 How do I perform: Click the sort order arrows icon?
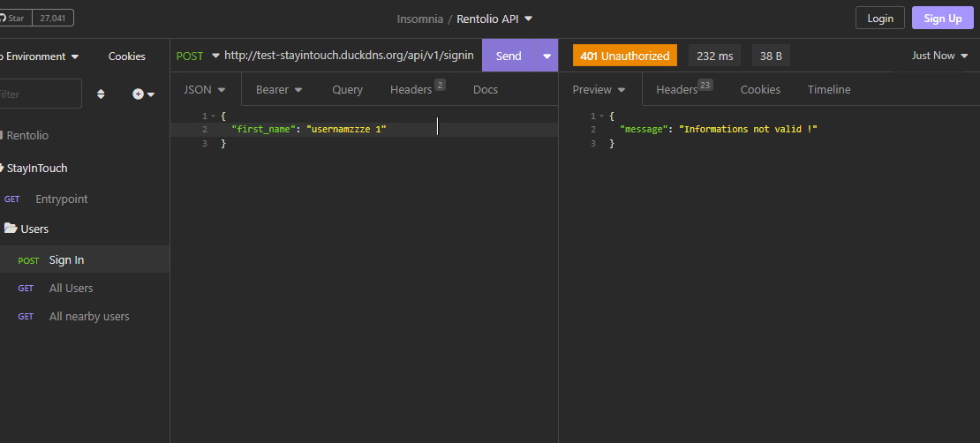click(101, 94)
